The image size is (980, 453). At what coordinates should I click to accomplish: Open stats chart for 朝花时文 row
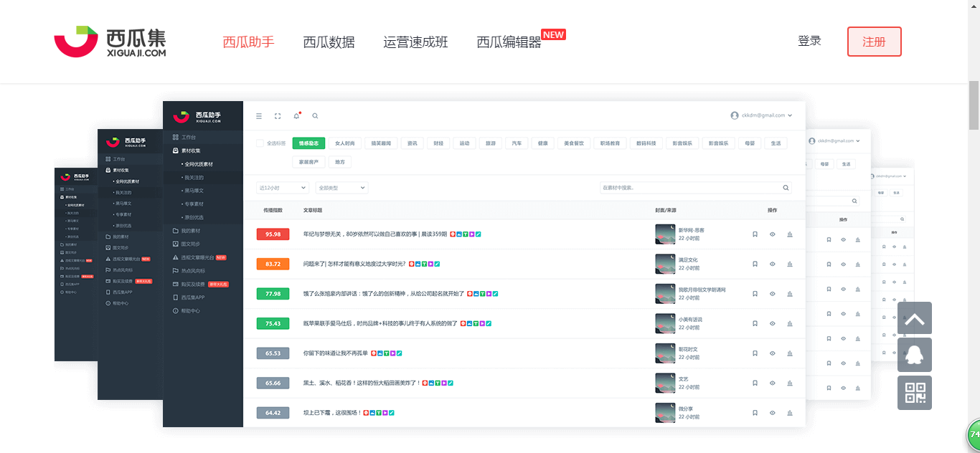click(790, 353)
